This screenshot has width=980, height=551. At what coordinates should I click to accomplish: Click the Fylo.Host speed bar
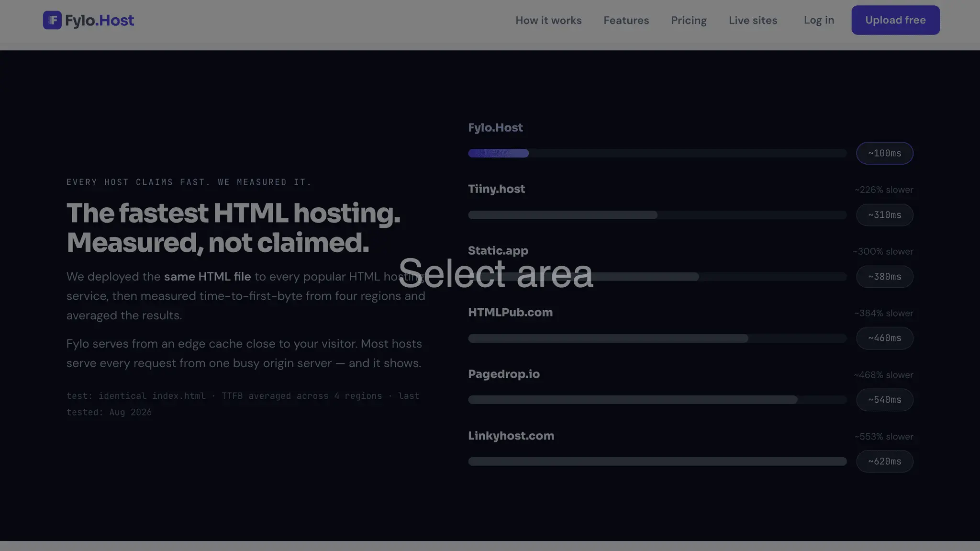pyautogui.click(x=657, y=153)
